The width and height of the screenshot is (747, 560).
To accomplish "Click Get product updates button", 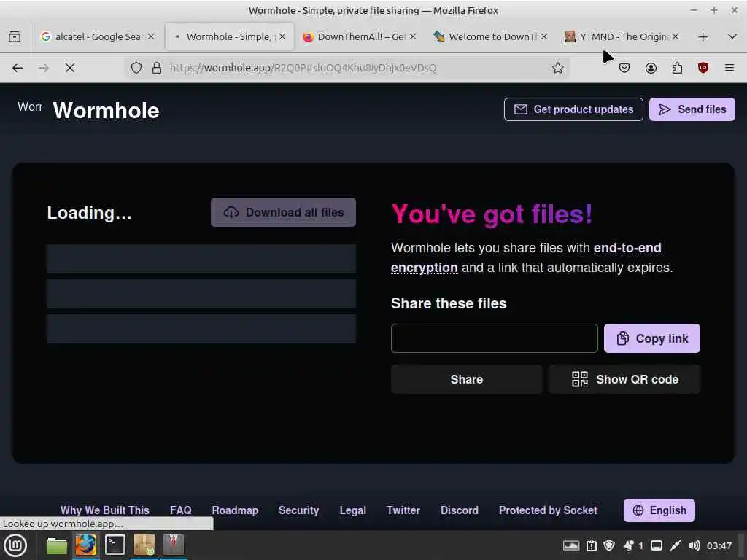I will click(573, 109).
